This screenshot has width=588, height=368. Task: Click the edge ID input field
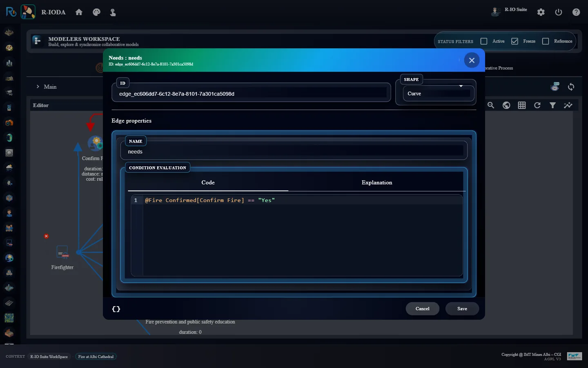[x=251, y=94]
